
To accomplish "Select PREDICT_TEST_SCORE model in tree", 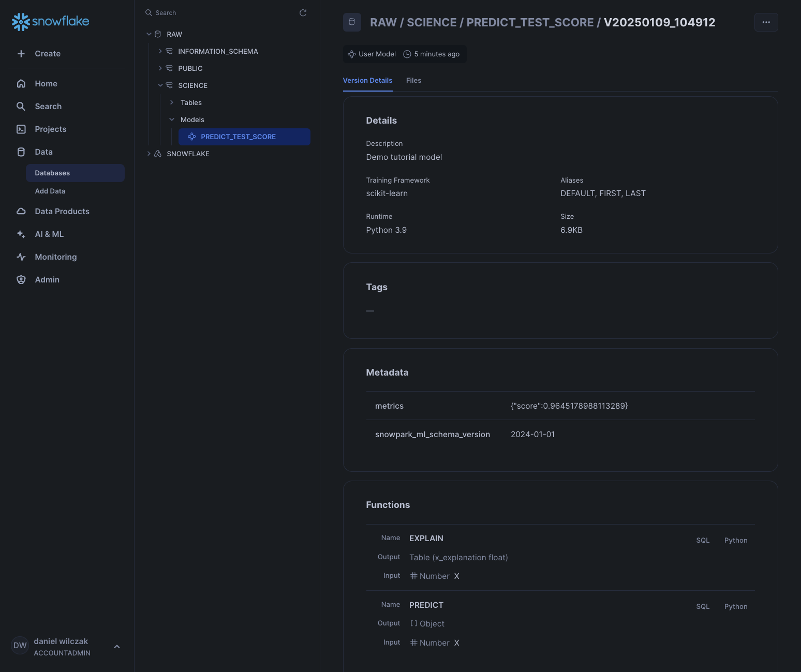I will (x=244, y=137).
